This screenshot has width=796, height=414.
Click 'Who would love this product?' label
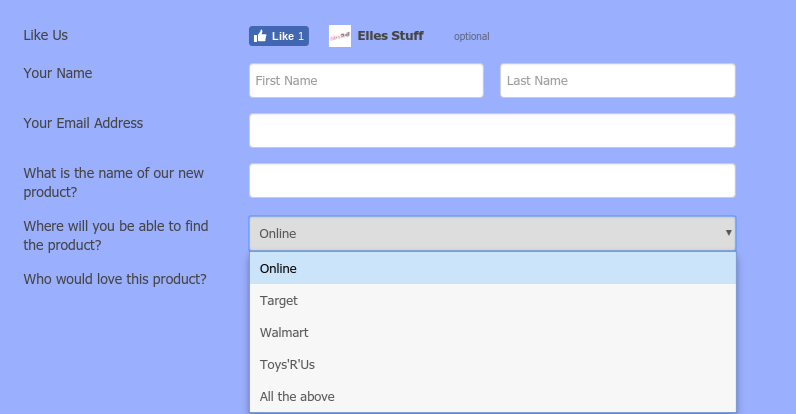click(115, 280)
